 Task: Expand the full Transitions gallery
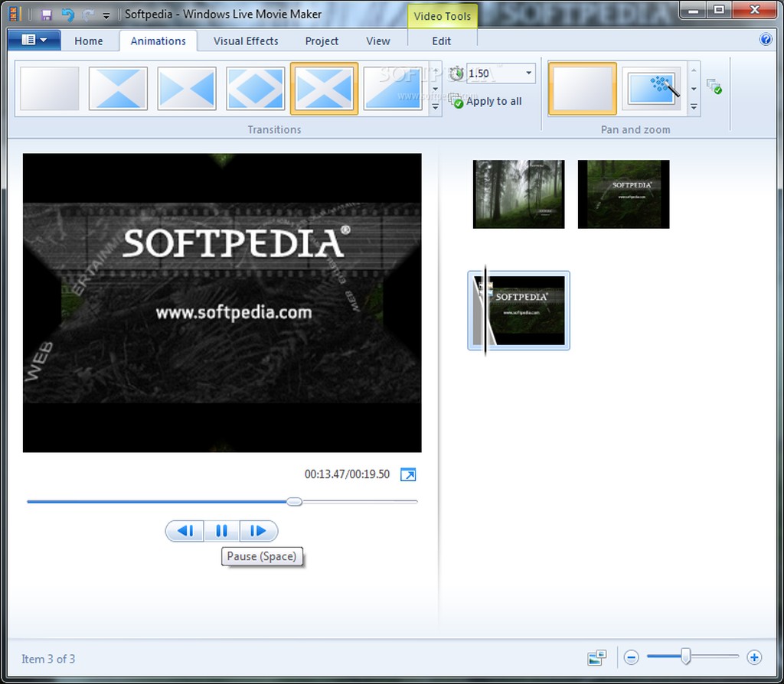pyautogui.click(x=436, y=107)
